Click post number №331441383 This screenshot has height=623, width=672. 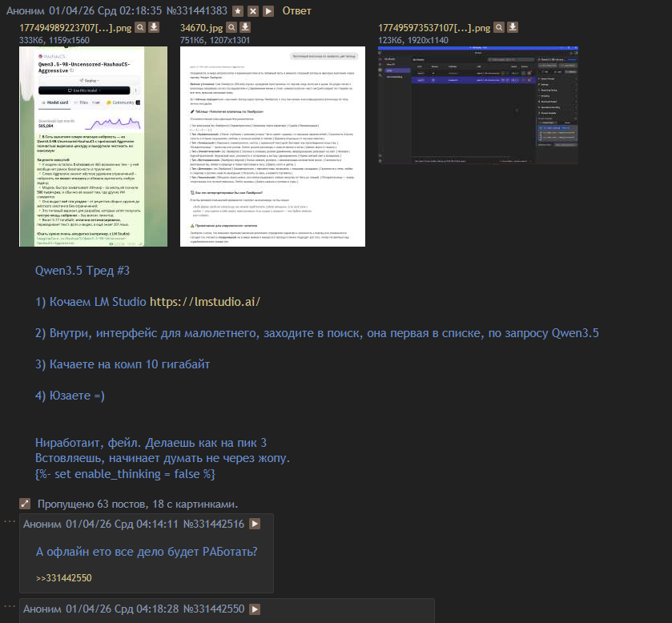click(x=197, y=11)
